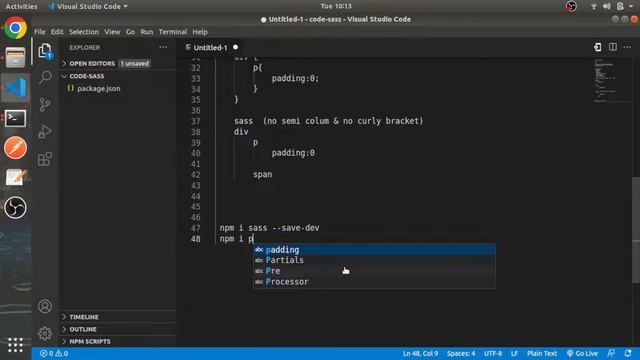Image resolution: width=640 pixels, height=360 pixels.
Task: Click the unsaved dot on Untitled-1 tab
Action: (236, 47)
